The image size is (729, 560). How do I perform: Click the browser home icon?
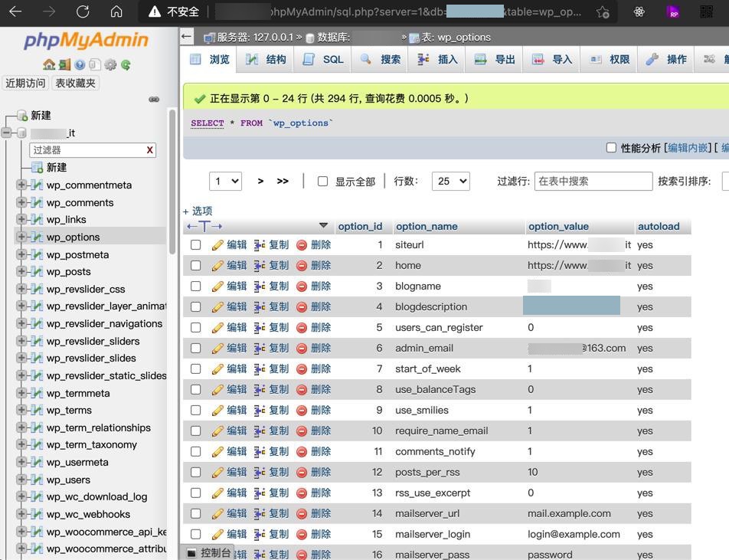click(116, 11)
